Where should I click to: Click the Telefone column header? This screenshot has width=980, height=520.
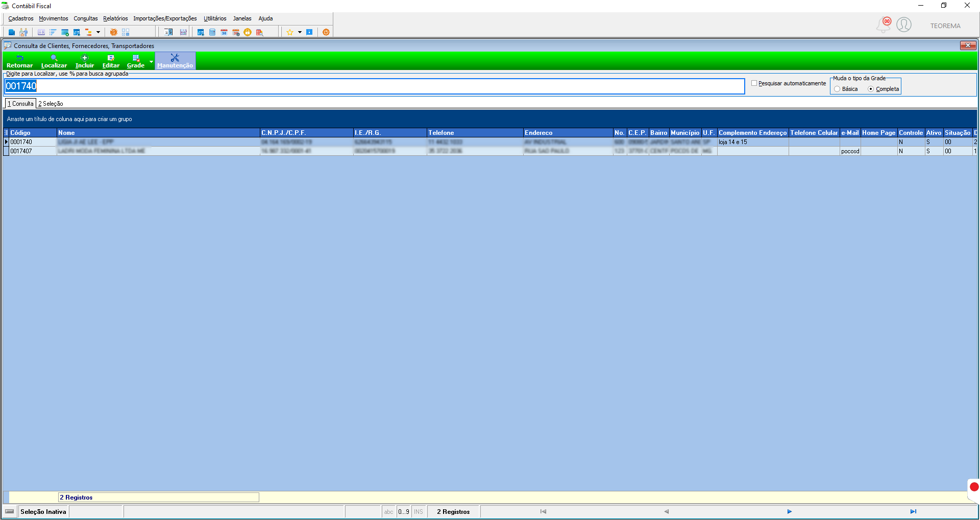click(475, 133)
